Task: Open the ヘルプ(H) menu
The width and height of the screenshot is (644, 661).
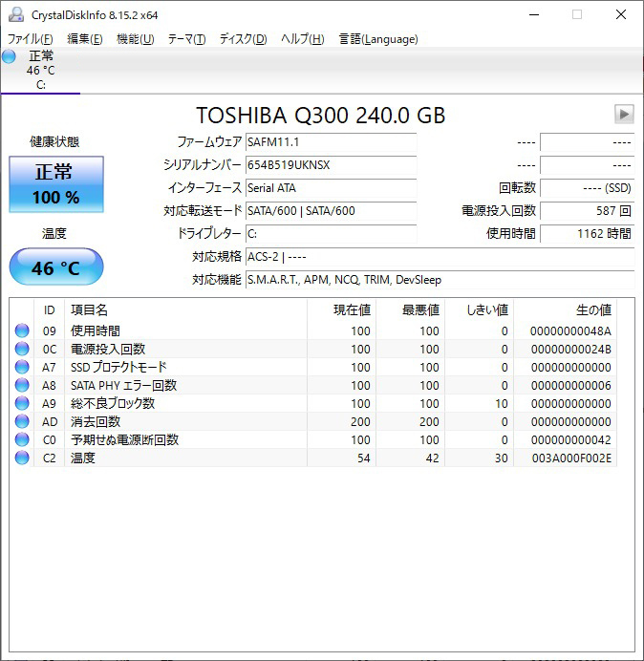Action: coord(303,39)
